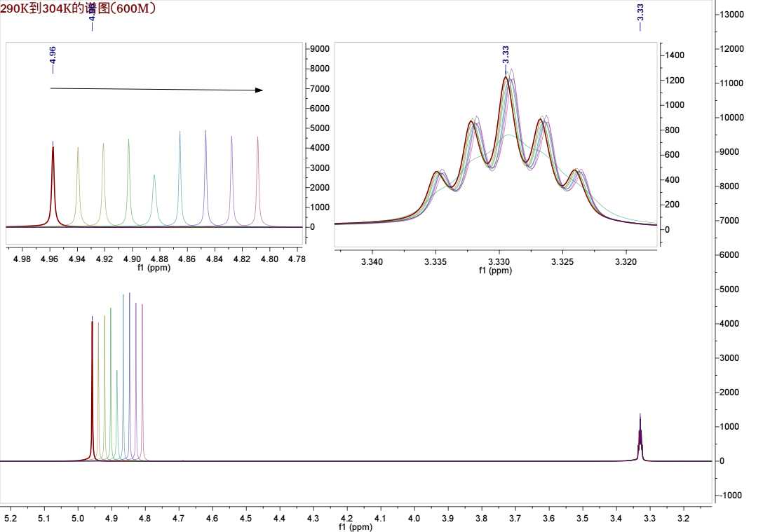The height and width of the screenshot is (532, 763).
Task: Click the f1 (ppm) label of the main axis
Action: (x=355, y=526)
